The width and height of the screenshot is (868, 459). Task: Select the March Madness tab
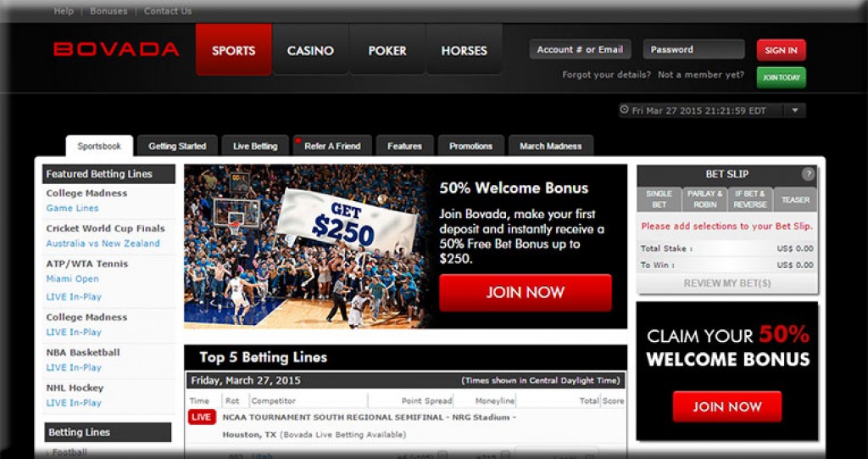tap(550, 146)
